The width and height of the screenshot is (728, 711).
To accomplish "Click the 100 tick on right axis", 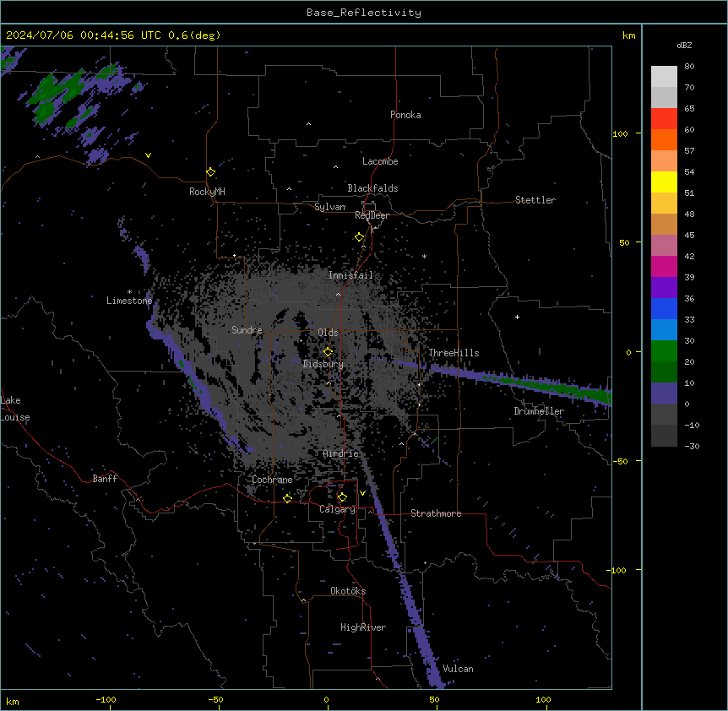I will (620, 133).
